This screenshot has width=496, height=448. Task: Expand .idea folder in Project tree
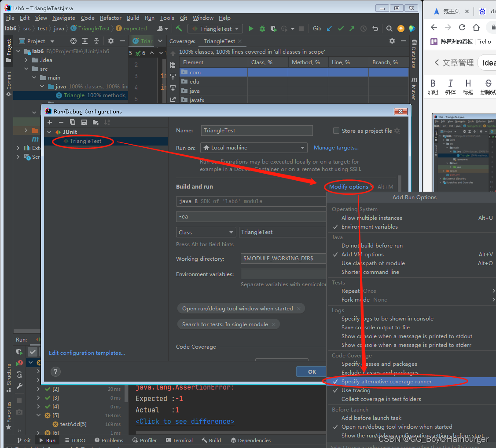26,60
